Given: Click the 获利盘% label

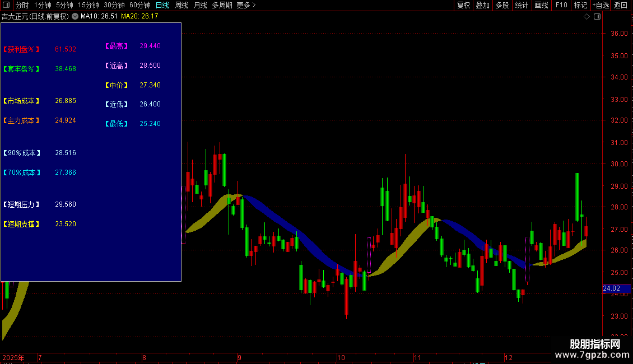Looking at the screenshot, I should 21,49.
